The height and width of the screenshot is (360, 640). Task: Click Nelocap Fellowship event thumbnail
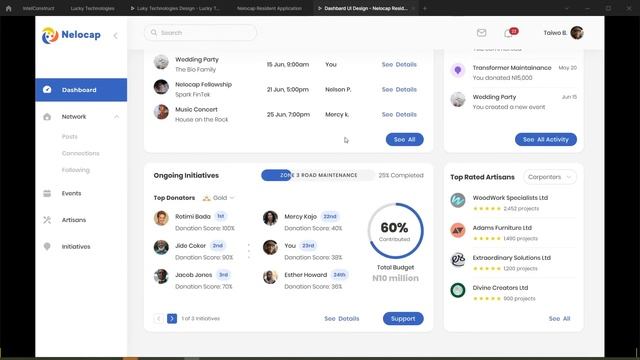pos(161,87)
